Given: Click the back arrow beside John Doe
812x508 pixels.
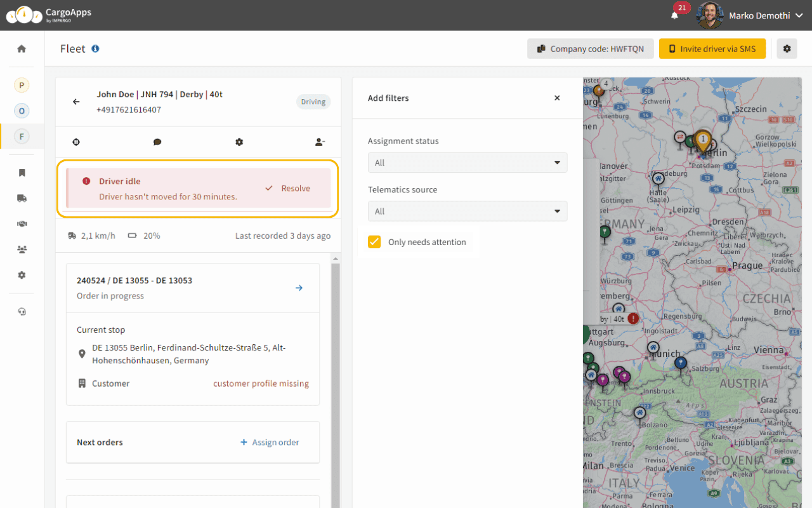Looking at the screenshot, I should pos(76,102).
